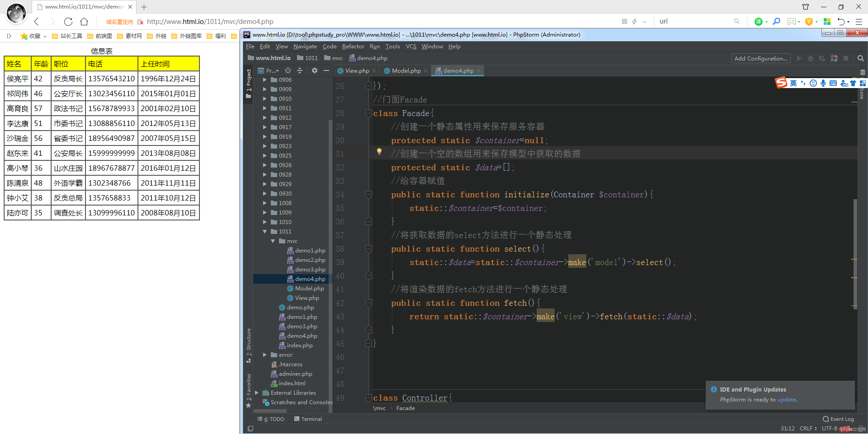This screenshot has height=434, width=868.
Task: Fold the select function at line 38
Action: pos(368,249)
